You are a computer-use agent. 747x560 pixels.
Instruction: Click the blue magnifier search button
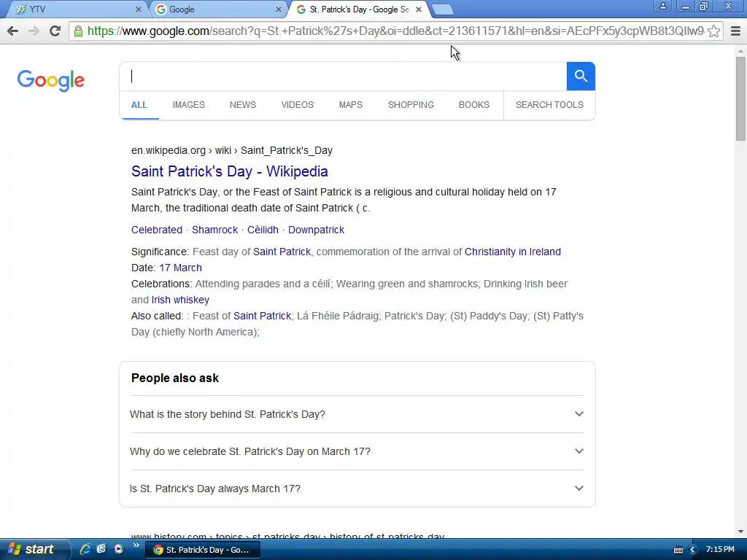581,76
